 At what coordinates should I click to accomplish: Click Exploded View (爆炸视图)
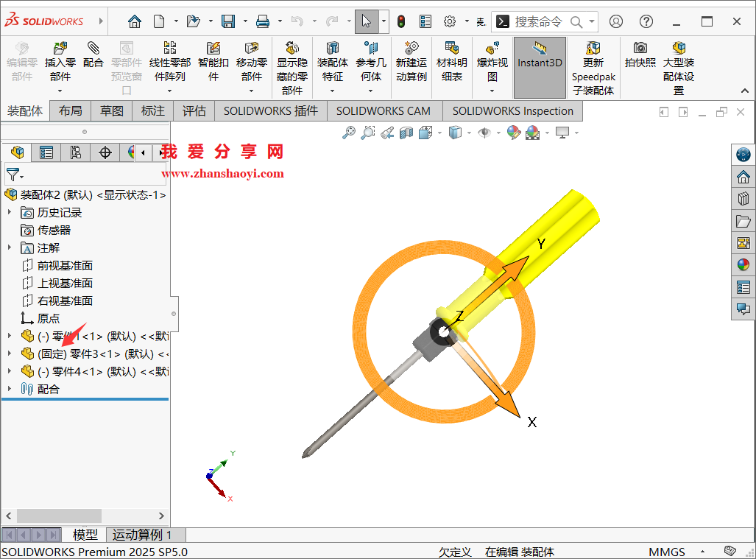(x=492, y=62)
